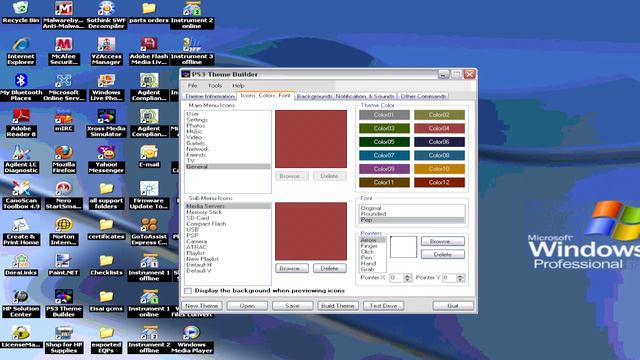Viewport: 640px width, 360px height.
Task: Open Internet Explorer desktop icon
Action: click(x=20, y=51)
